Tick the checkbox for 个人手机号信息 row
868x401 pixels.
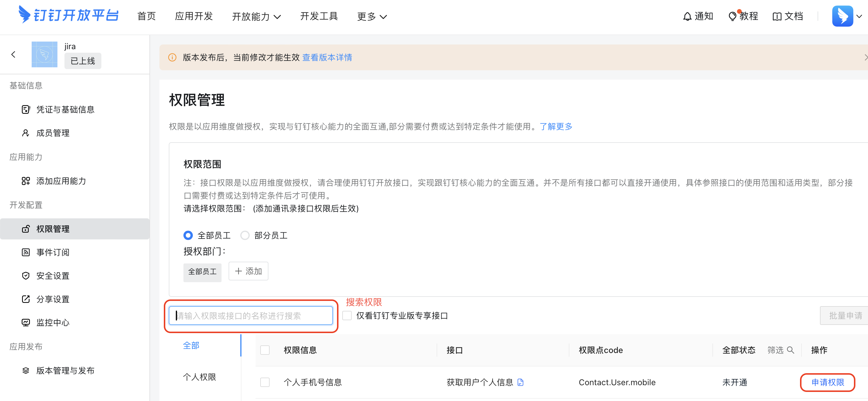click(x=265, y=382)
